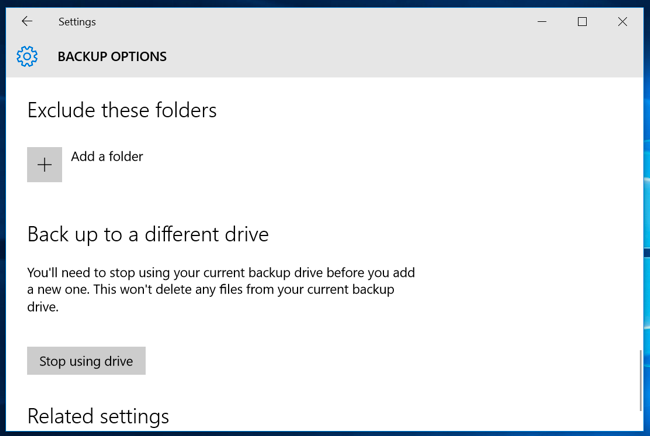Click the 'BACKUP OPTIONS' page title
650x436 pixels.
(x=112, y=57)
